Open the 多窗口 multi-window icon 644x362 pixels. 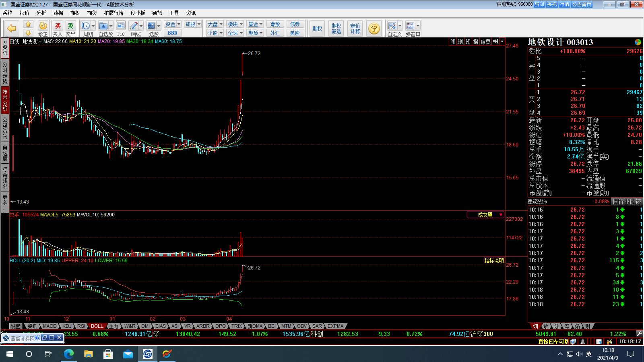coord(410,26)
